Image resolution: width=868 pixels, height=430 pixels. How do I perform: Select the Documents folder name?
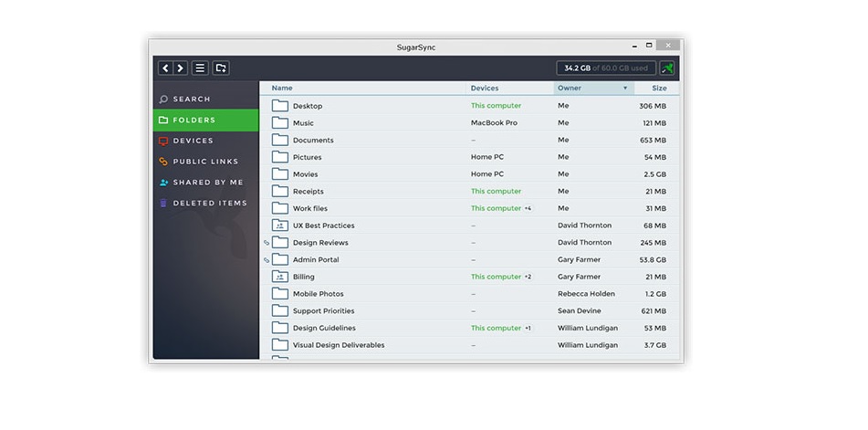[313, 141]
